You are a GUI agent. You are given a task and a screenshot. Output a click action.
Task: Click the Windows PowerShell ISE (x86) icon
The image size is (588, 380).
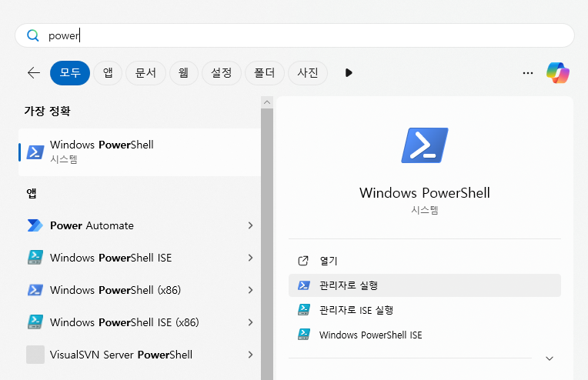click(x=35, y=322)
